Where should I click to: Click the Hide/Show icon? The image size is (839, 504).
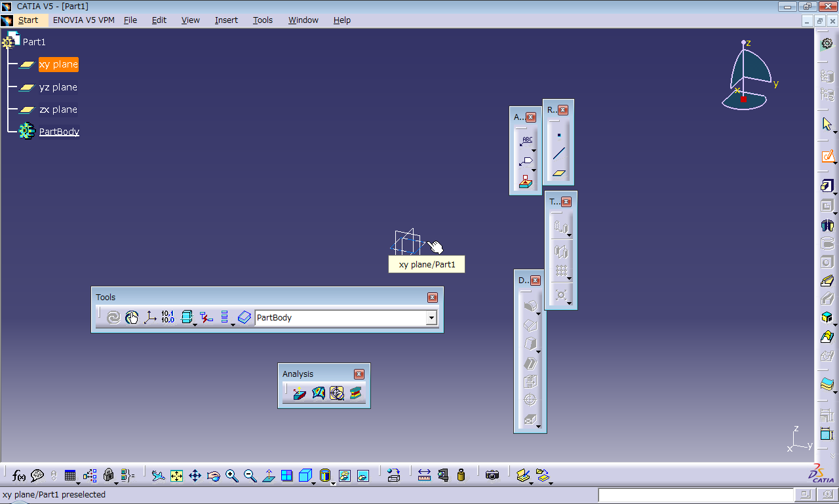pyautogui.click(x=344, y=476)
